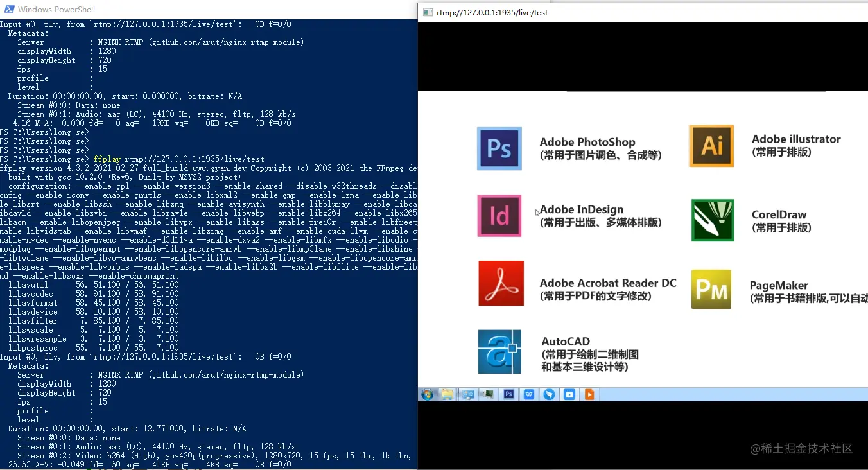Click the CorelDraw pen nib icon

pyautogui.click(x=713, y=220)
